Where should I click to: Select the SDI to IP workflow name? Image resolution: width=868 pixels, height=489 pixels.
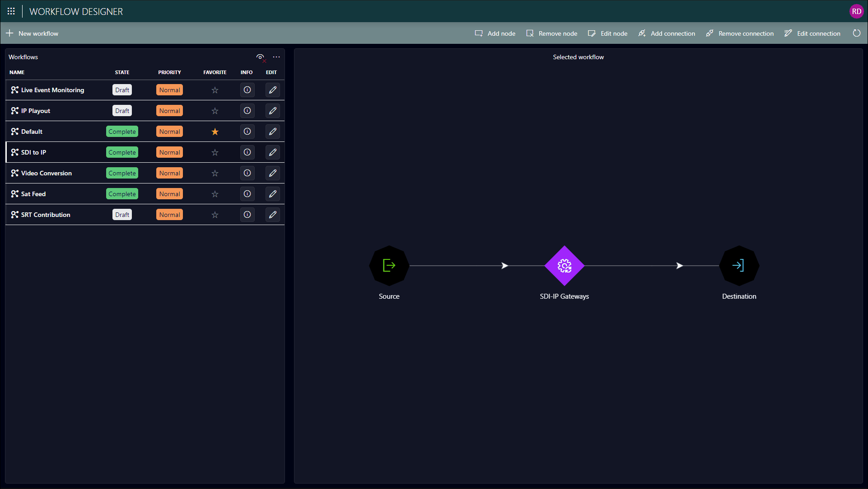click(33, 152)
